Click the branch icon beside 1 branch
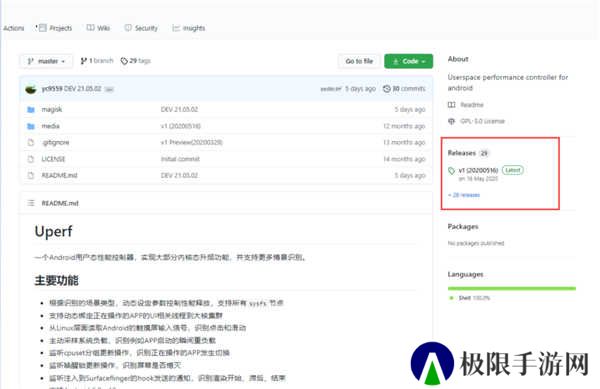 (x=83, y=61)
